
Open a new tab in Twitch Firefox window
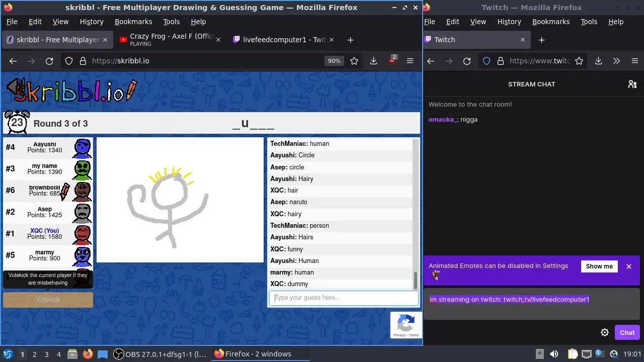click(541, 40)
